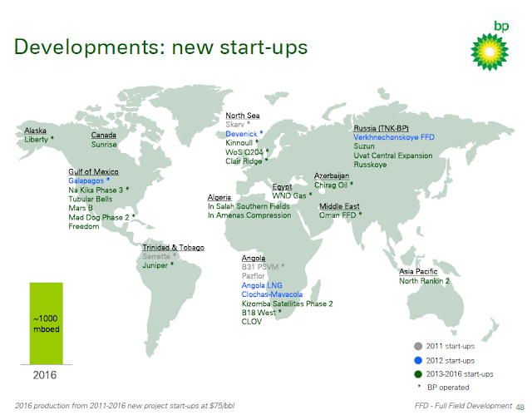Click the 'CLOV' project label
The image size is (532, 415).
pyautogui.click(x=251, y=322)
